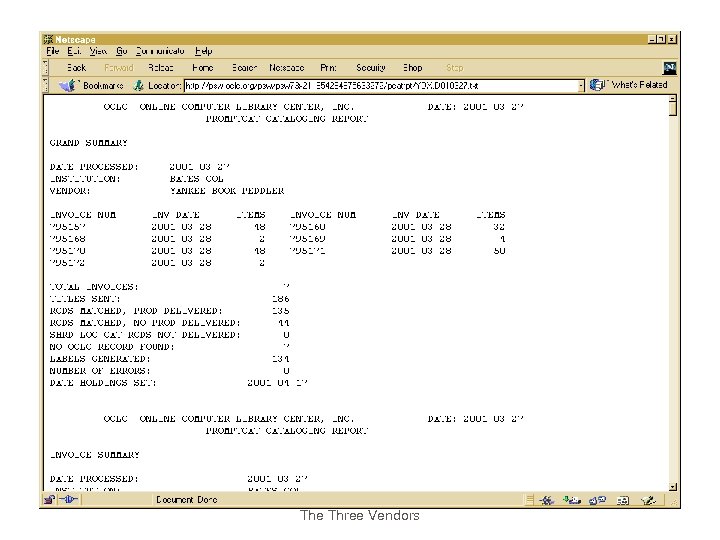Click the 'TITLES SENT' line
This screenshot has width=720, height=540.
click(169, 299)
